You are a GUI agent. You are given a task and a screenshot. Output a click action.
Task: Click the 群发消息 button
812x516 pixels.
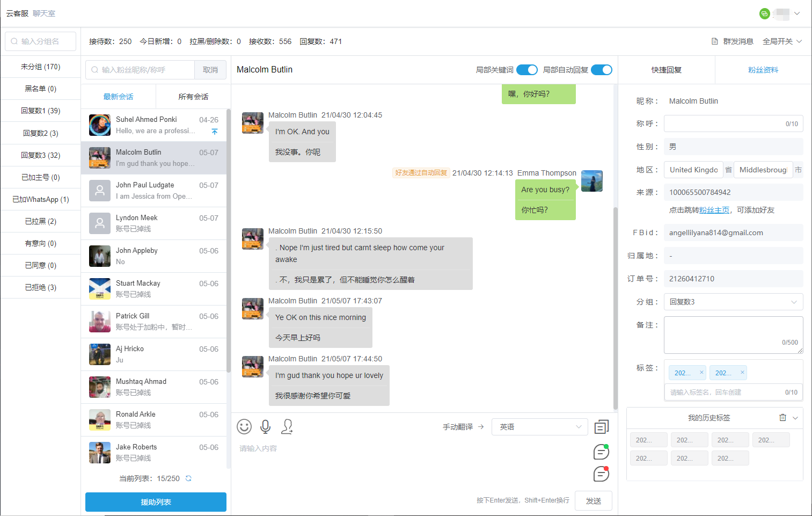point(733,41)
